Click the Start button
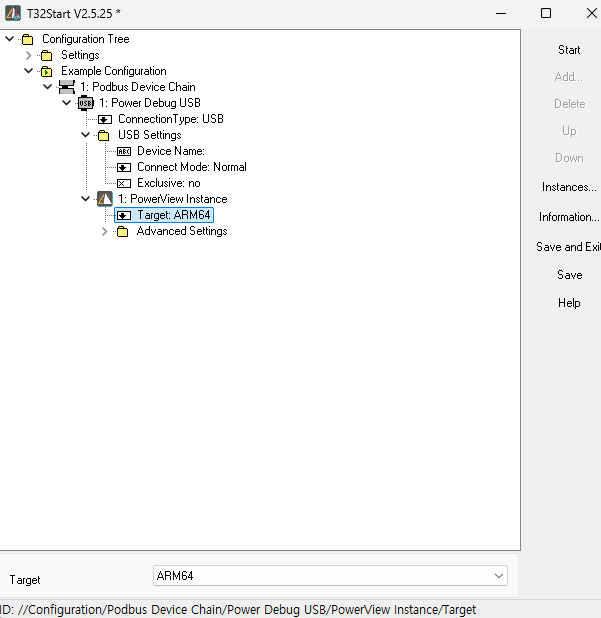 click(569, 50)
